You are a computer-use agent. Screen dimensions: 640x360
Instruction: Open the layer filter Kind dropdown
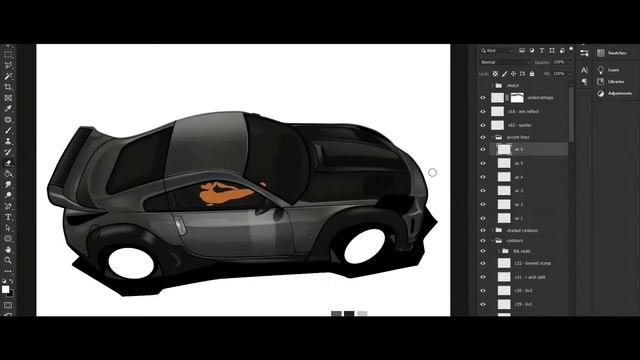coord(497,51)
